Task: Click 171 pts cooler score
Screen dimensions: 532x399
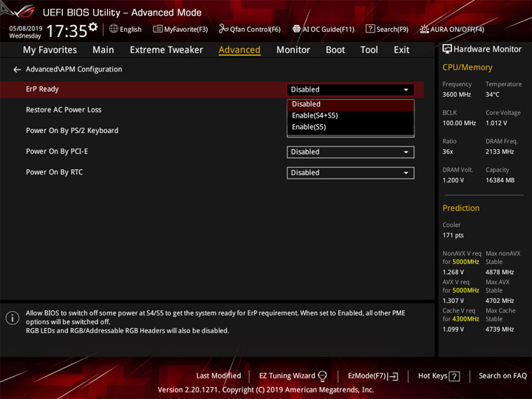Action: pyautogui.click(x=453, y=236)
